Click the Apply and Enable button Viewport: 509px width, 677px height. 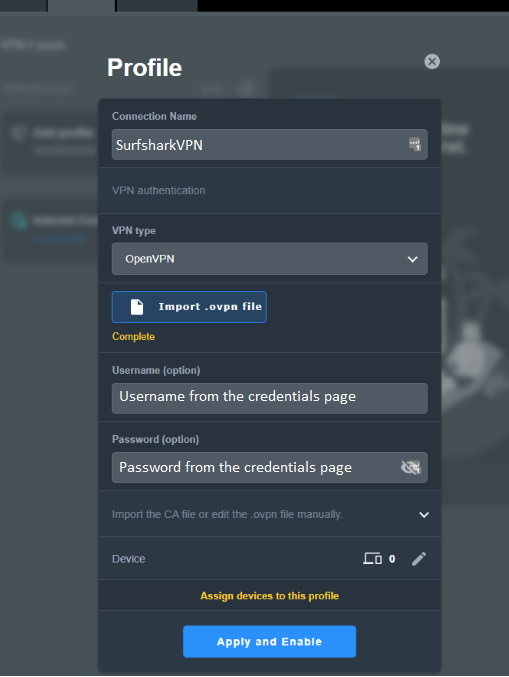269,642
